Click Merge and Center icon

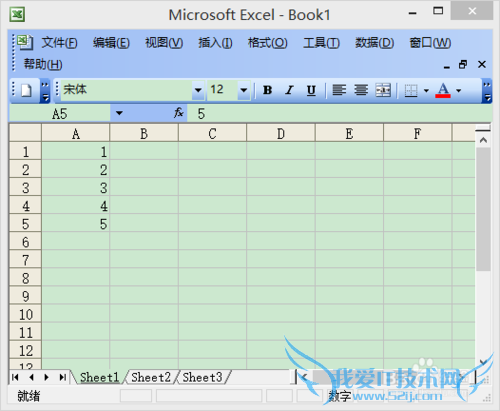383,90
